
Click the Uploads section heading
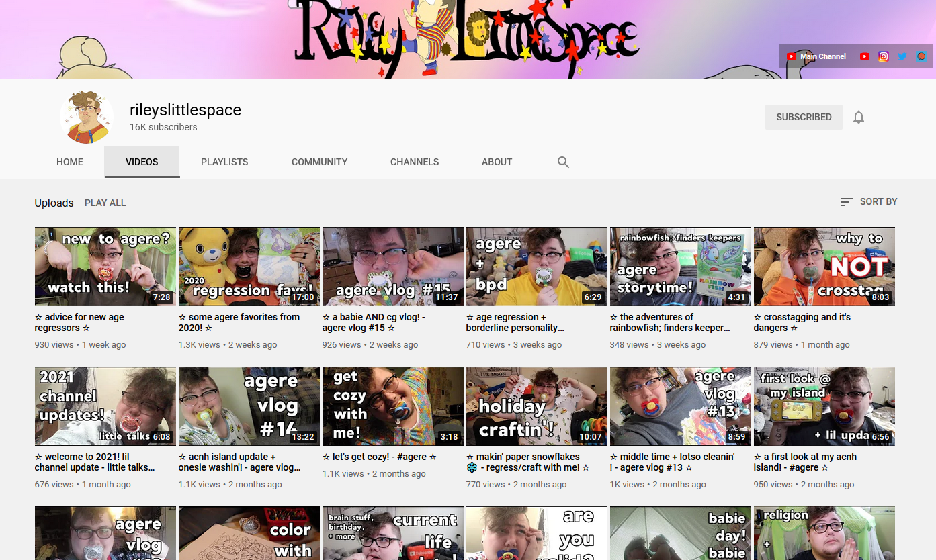(54, 203)
